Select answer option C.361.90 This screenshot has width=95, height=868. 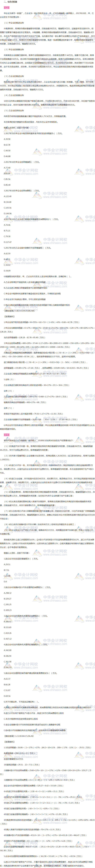pyautogui.click(x=8, y=662)
